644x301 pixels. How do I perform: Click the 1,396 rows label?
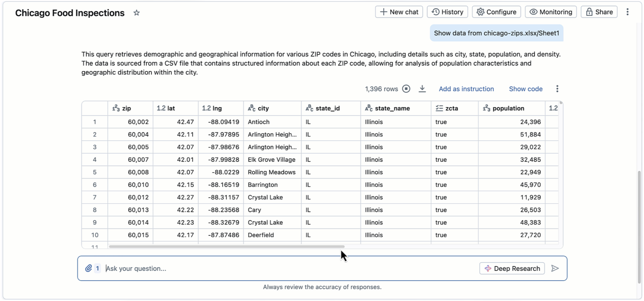point(381,89)
